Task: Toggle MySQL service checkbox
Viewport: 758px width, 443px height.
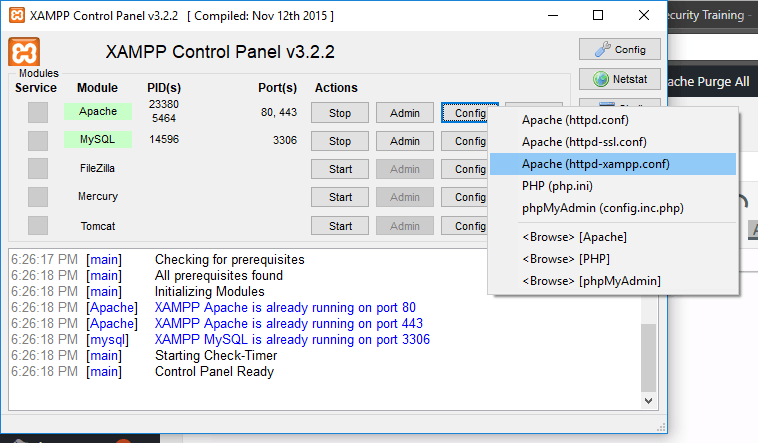Action: click(38, 140)
